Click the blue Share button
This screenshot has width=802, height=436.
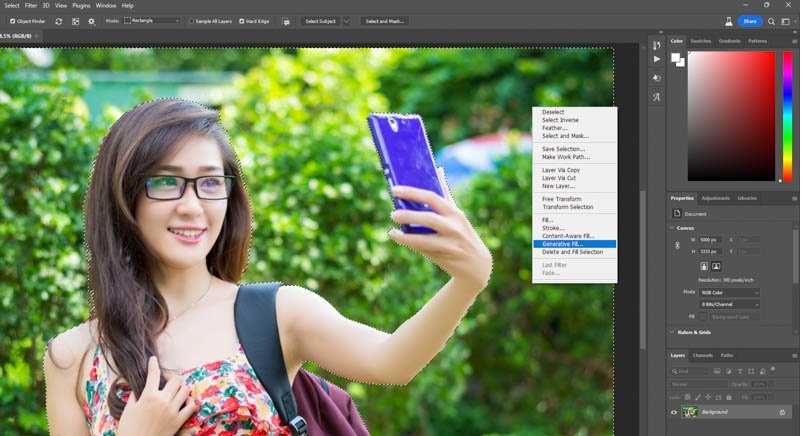click(749, 21)
